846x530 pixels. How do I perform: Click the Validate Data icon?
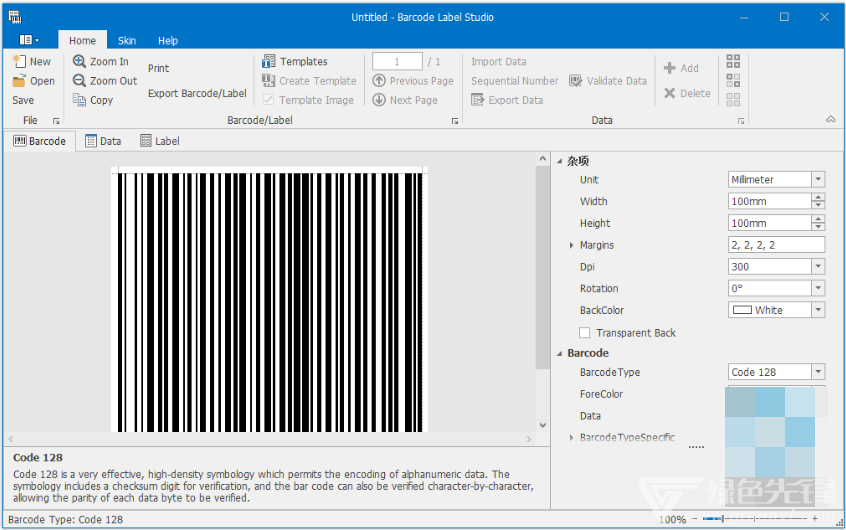pos(576,80)
